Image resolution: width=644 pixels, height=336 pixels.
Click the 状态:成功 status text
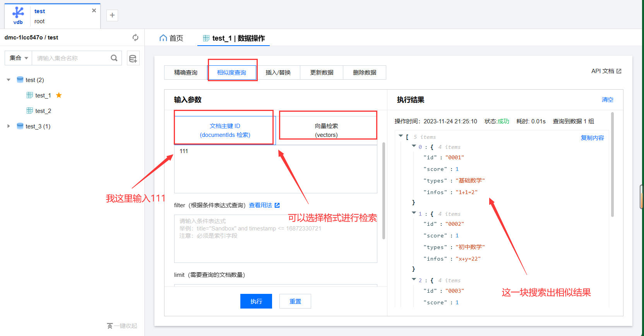pos(497,121)
